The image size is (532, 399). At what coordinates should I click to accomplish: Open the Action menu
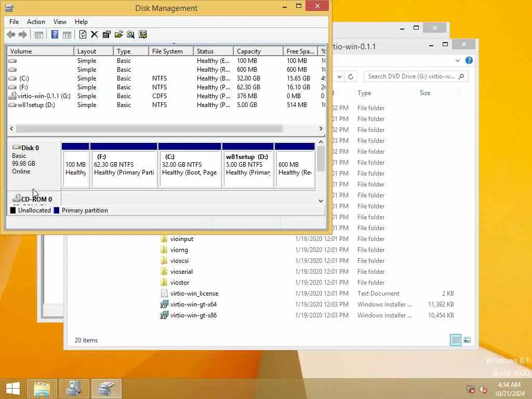(36, 22)
